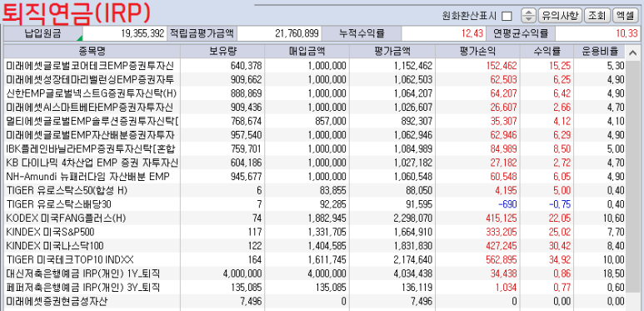
Task: Click the 운용비율 value 10.60
Action: [x=613, y=218]
